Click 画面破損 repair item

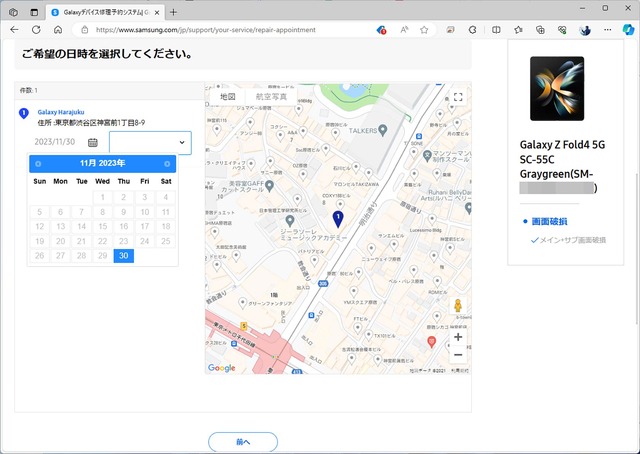coord(549,221)
